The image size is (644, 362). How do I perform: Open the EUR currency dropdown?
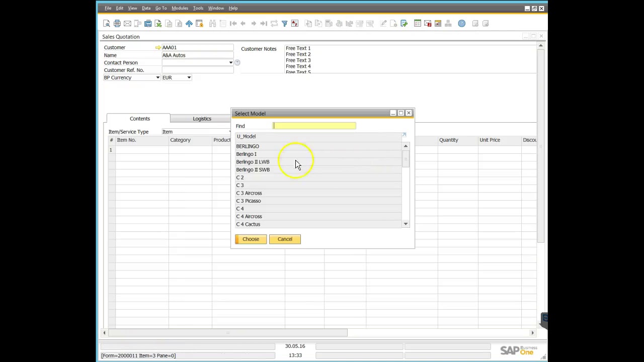pyautogui.click(x=189, y=78)
